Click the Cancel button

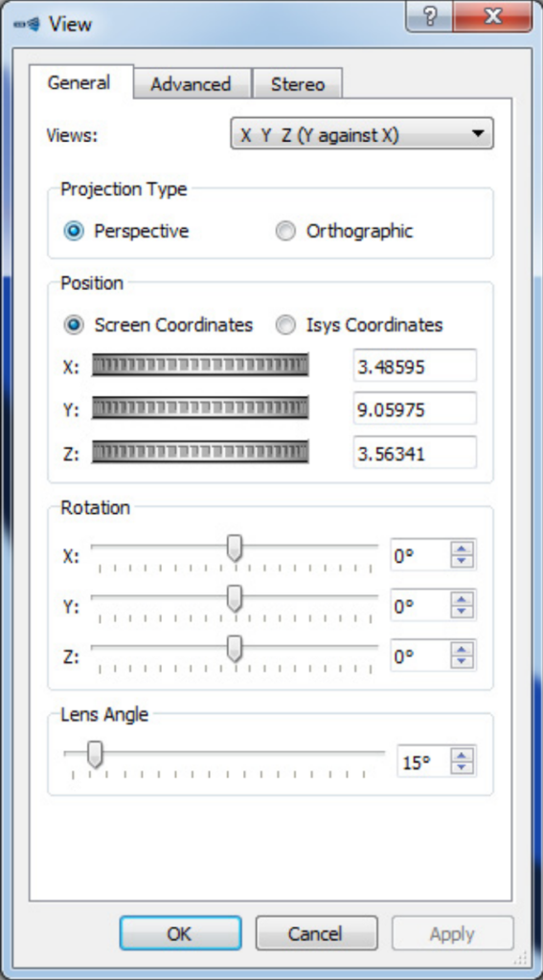(x=316, y=933)
